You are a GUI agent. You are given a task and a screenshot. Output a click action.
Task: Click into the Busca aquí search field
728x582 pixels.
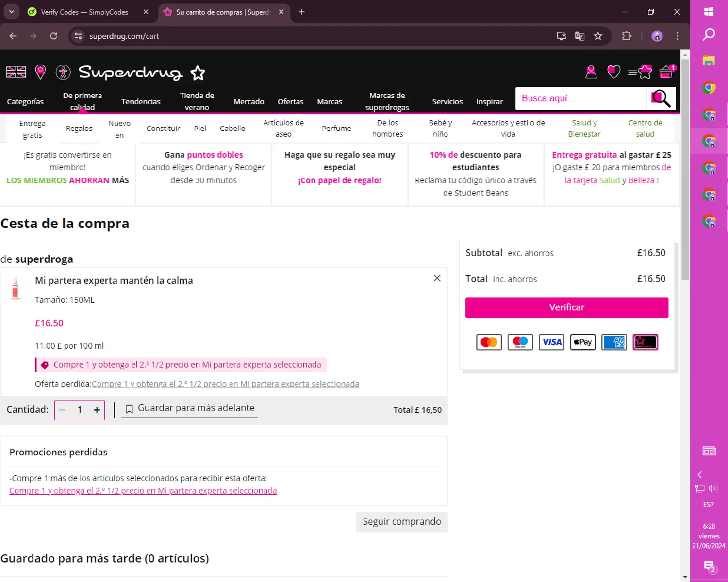pos(581,98)
